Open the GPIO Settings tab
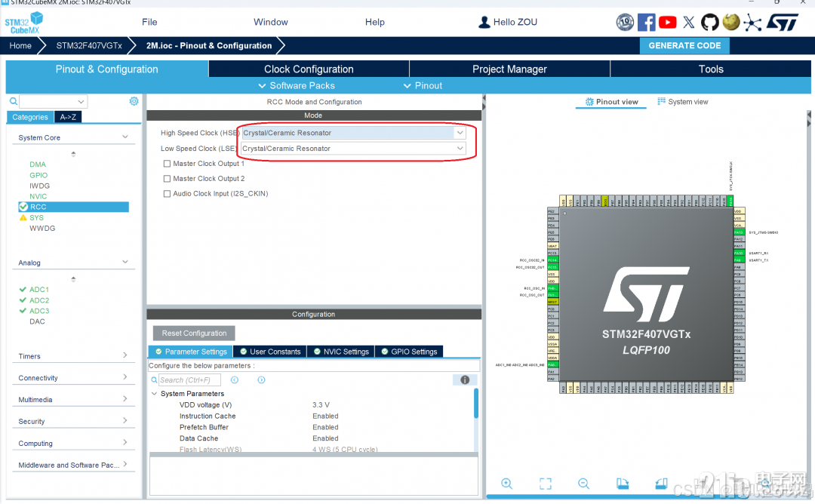This screenshot has width=815, height=504. pos(408,352)
